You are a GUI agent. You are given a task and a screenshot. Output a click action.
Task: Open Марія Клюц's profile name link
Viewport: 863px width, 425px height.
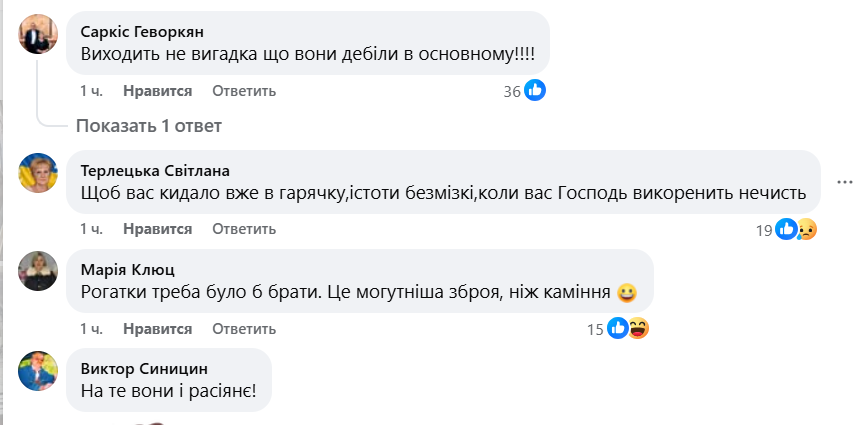point(126,268)
